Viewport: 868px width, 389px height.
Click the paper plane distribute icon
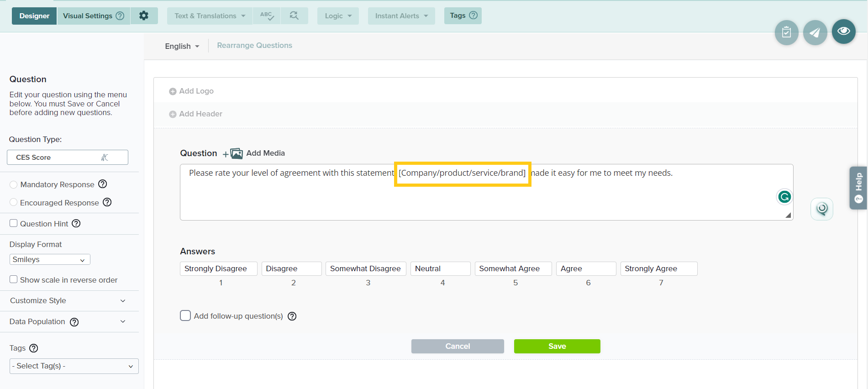815,33
